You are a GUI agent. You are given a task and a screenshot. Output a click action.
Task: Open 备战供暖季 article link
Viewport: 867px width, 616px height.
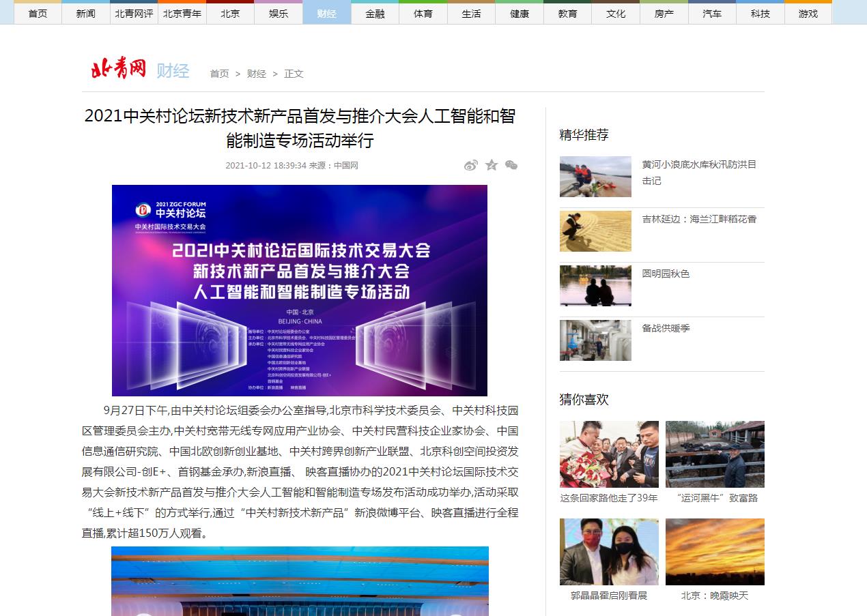[666, 328]
